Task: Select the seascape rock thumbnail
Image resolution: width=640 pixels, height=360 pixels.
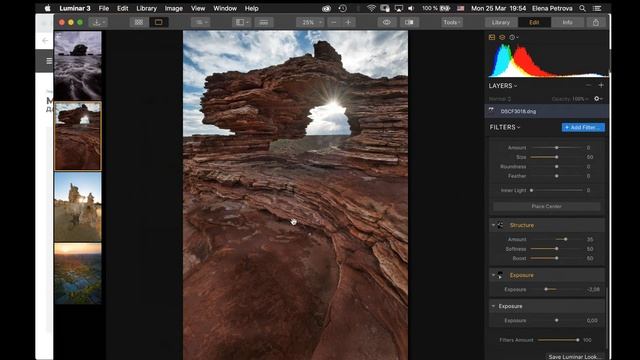Action: 78,66
